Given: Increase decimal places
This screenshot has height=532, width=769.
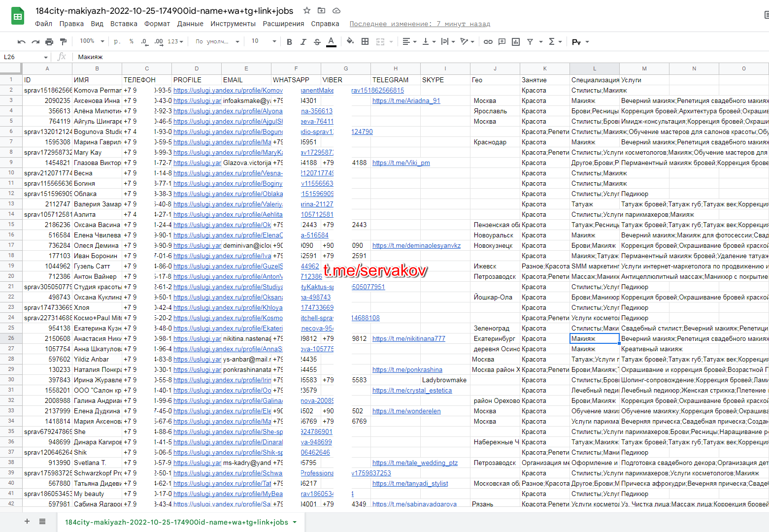Looking at the screenshot, I should coord(159,42).
